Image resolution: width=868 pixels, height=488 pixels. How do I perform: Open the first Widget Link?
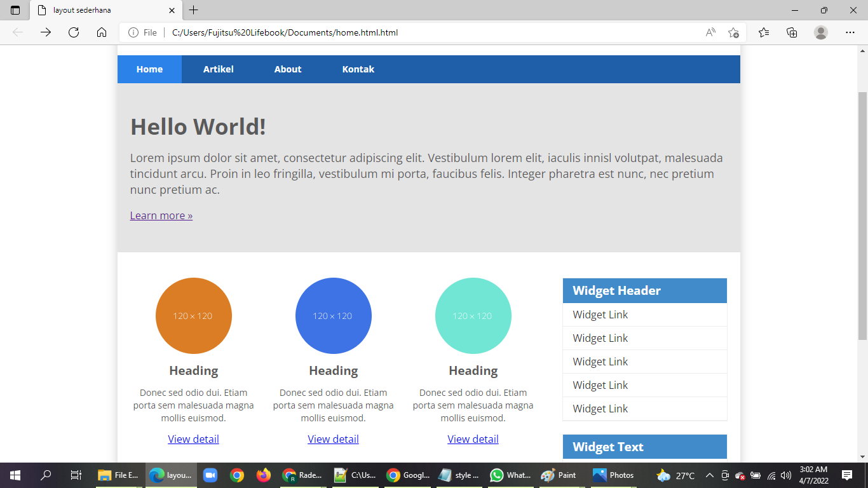click(599, 315)
